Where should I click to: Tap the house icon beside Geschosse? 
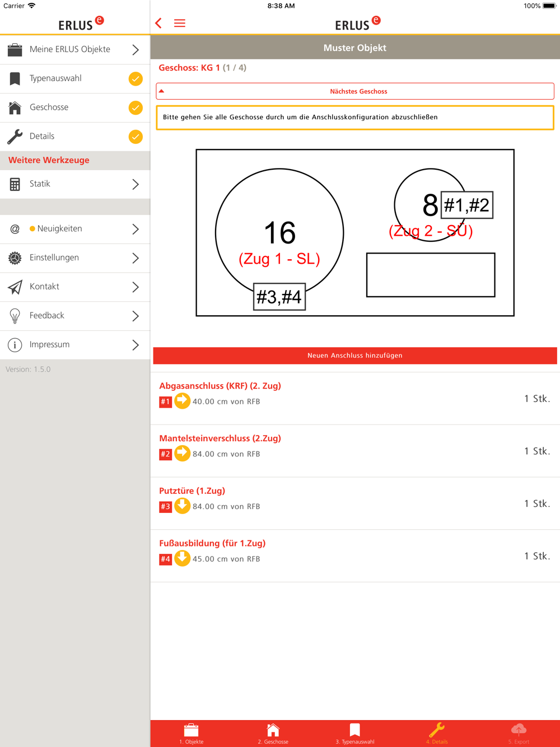[15, 108]
